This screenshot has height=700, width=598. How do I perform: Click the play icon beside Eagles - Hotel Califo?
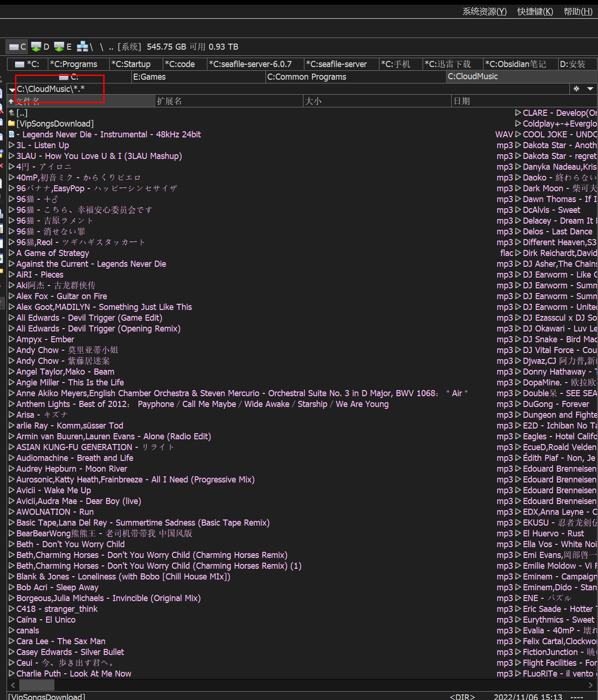point(518,437)
